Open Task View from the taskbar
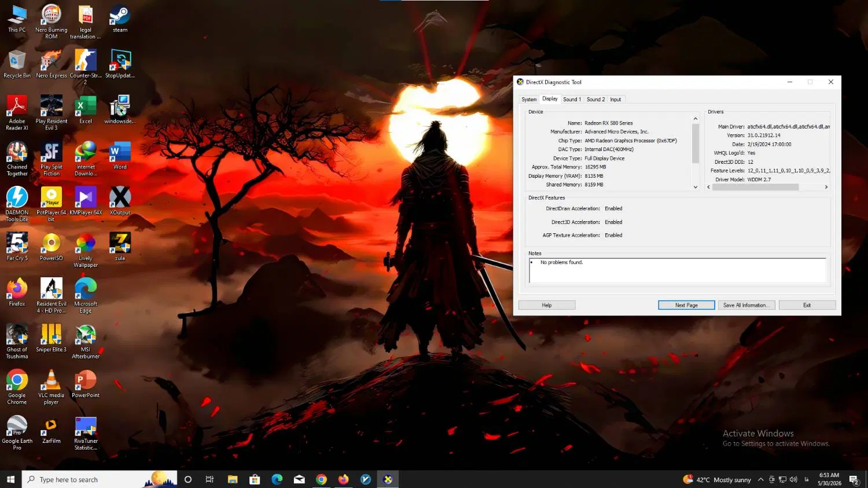The image size is (868, 488). coord(209,479)
